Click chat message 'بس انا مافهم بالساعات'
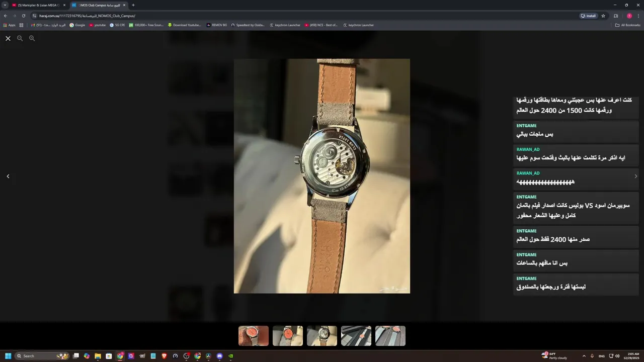Viewport: 644px width, 362px height. 542,263
